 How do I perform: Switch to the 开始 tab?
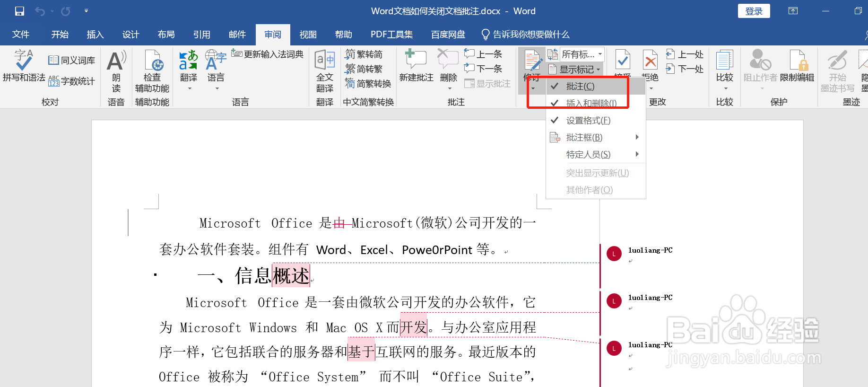tap(60, 35)
